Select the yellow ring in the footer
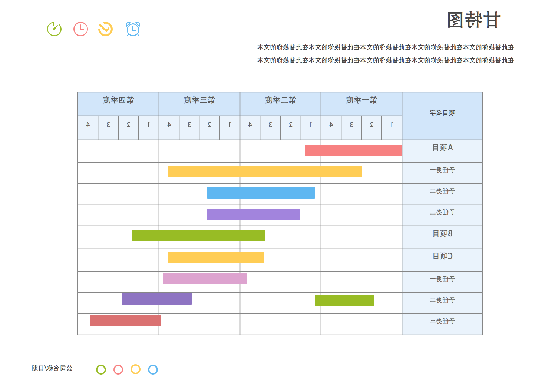 [136, 369]
